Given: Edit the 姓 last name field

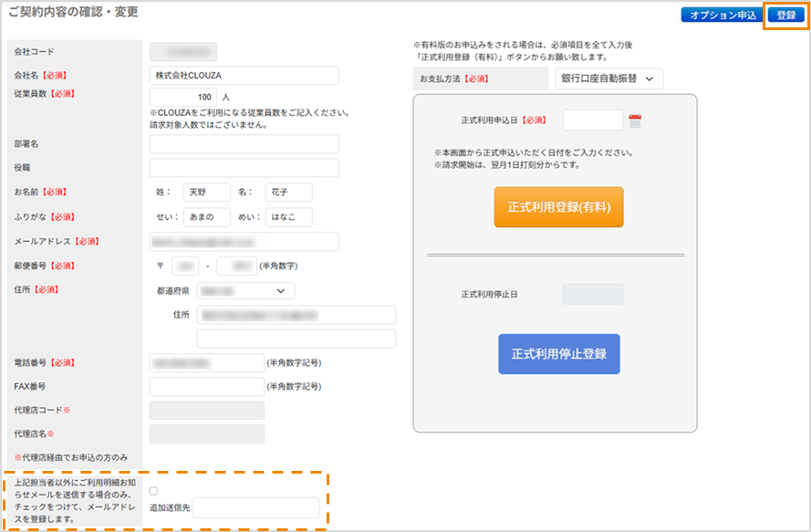Looking at the screenshot, I should coord(206,193).
